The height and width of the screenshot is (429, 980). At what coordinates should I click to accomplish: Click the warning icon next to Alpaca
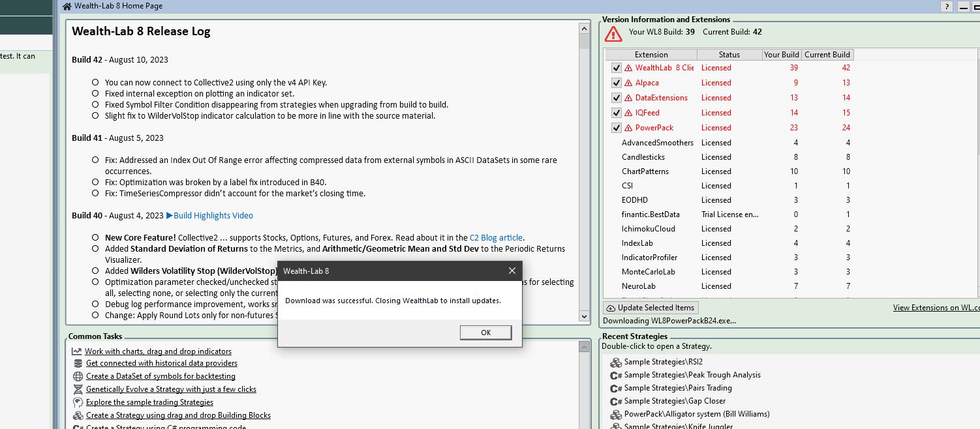[x=628, y=83]
